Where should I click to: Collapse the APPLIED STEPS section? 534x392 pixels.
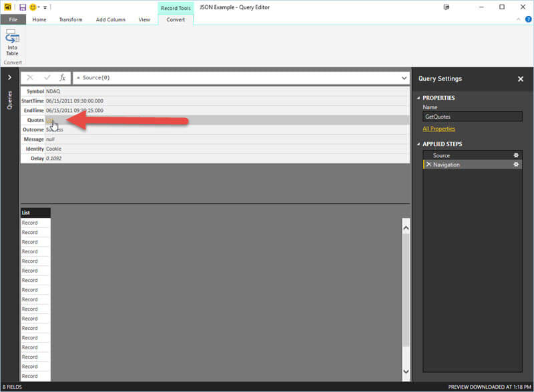419,144
